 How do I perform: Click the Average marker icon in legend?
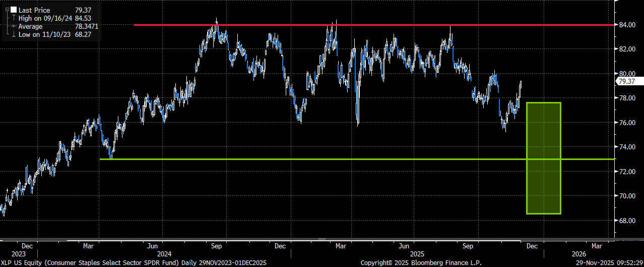click(x=14, y=26)
